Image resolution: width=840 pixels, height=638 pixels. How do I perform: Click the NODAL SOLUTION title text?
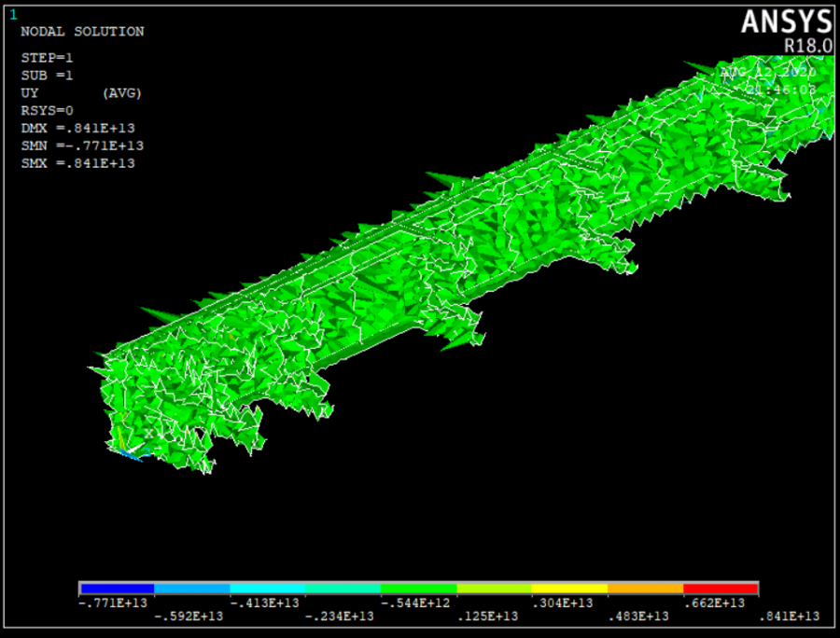click(x=82, y=32)
